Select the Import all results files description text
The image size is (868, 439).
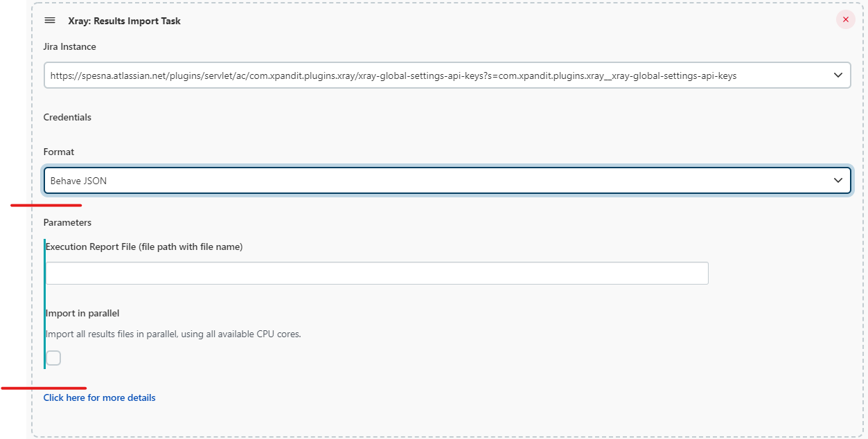[173, 334]
